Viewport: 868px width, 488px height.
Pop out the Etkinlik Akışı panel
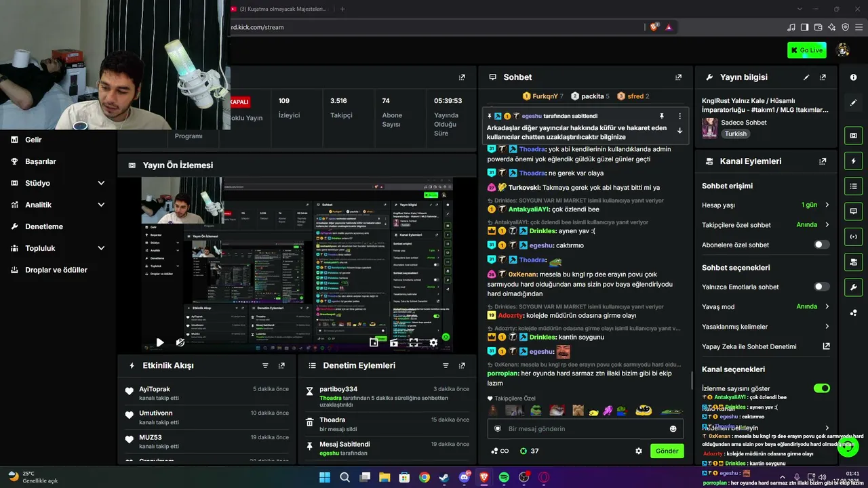click(x=281, y=365)
